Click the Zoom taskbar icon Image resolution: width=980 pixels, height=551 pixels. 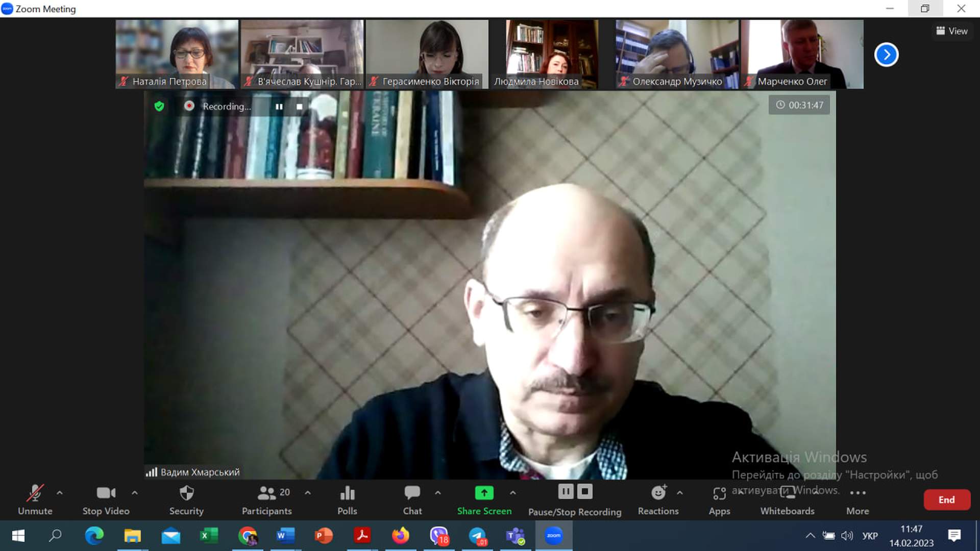click(554, 536)
